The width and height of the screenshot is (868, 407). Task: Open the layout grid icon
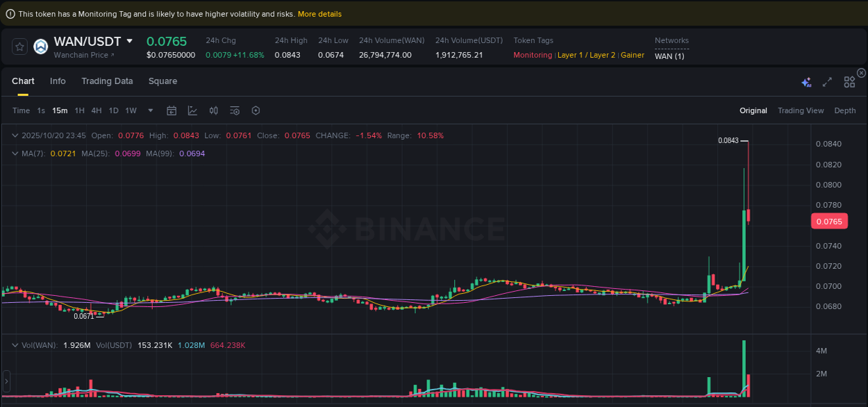pyautogui.click(x=849, y=81)
